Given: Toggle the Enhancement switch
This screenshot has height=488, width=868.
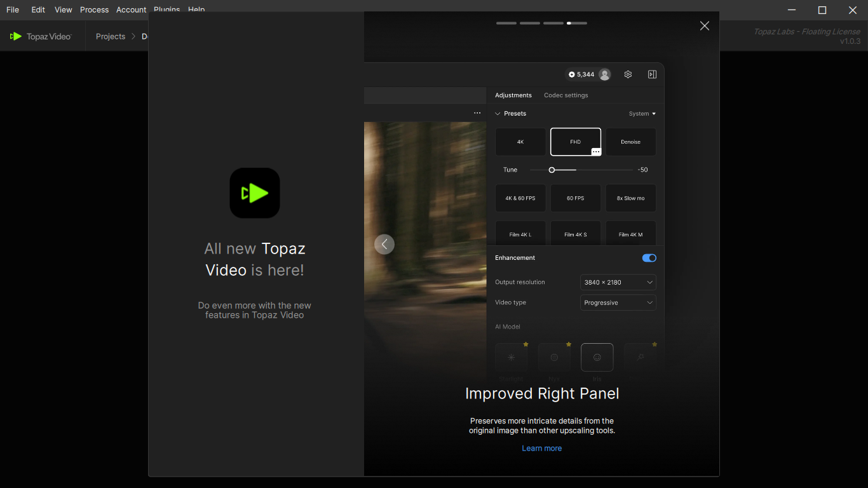Looking at the screenshot, I should pos(649,258).
